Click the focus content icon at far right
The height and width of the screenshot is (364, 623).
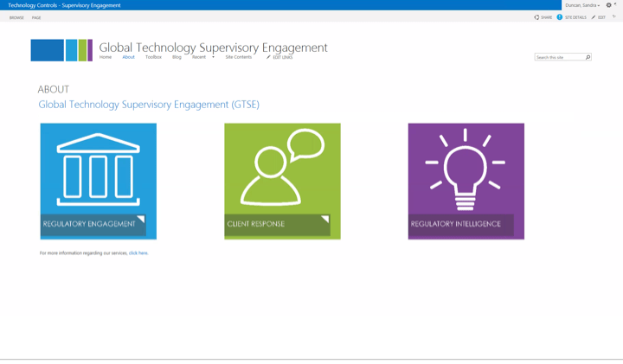click(x=613, y=17)
